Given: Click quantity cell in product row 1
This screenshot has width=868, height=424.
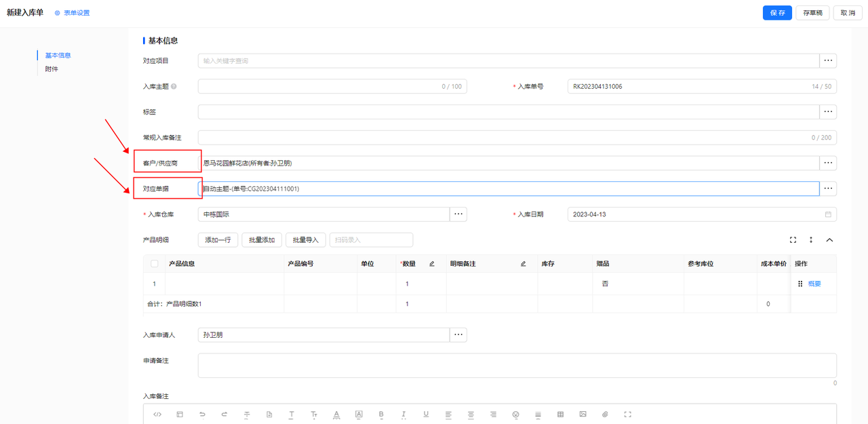Looking at the screenshot, I should pyautogui.click(x=422, y=284).
